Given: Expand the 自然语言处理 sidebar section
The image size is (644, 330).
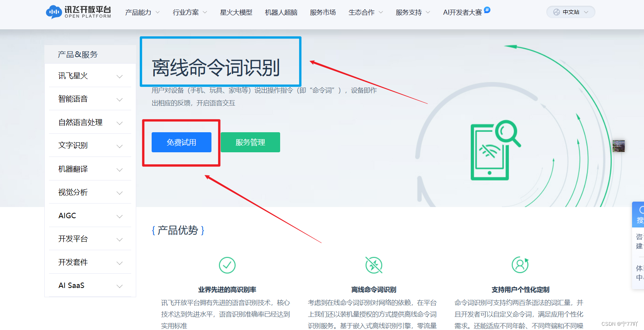Looking at the screenshot, I should point(90,123).
